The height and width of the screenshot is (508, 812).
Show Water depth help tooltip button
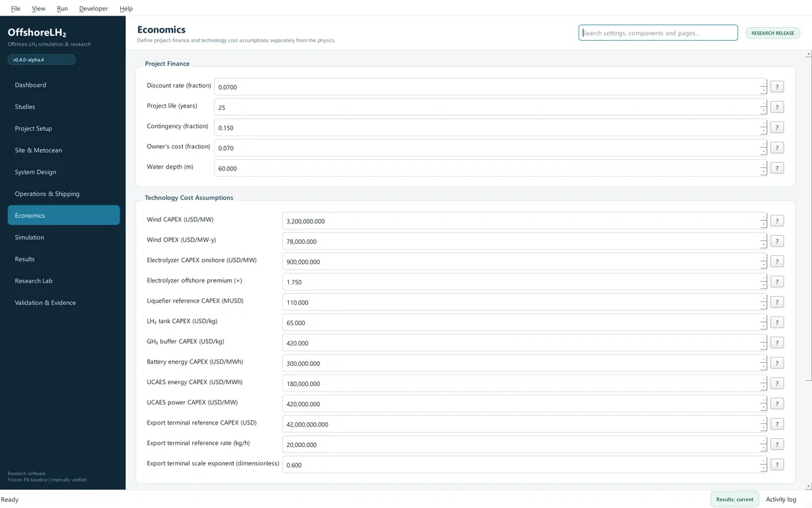(x=777, y=168)
